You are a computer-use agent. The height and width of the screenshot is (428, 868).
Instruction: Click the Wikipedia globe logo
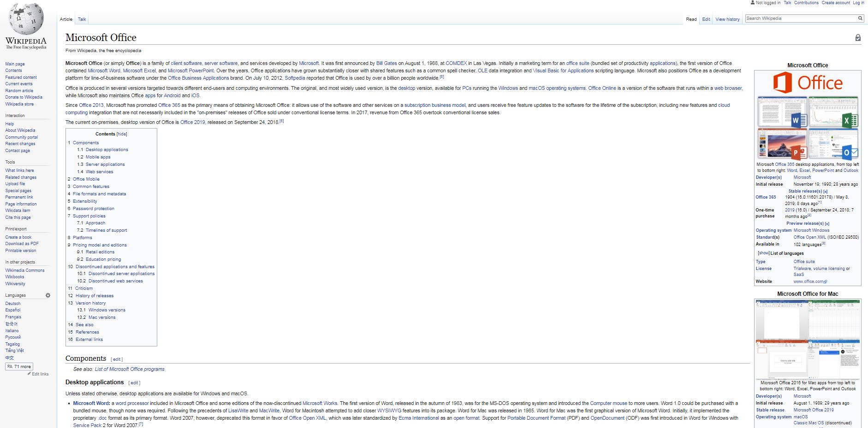coord(25,19)
